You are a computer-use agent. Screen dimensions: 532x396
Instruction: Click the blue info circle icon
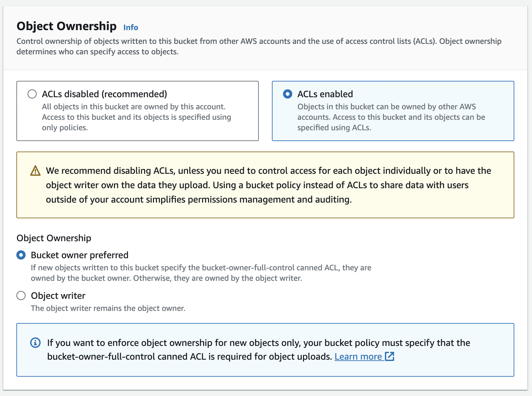coord(35,343)
